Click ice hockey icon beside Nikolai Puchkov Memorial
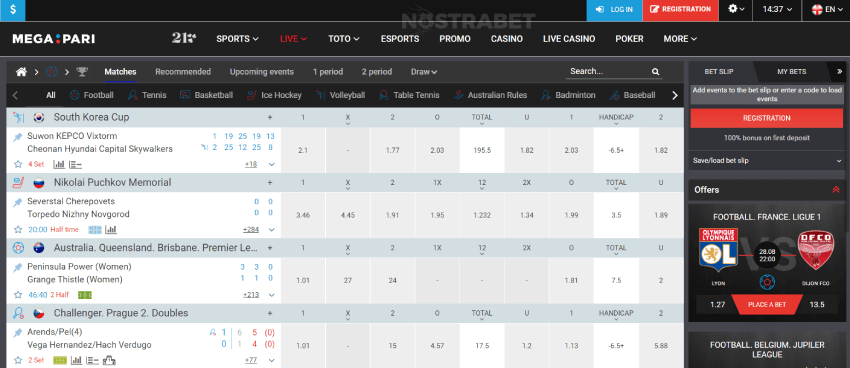The height and width of the screenshot is (368, 850). [x=18, y=183]
